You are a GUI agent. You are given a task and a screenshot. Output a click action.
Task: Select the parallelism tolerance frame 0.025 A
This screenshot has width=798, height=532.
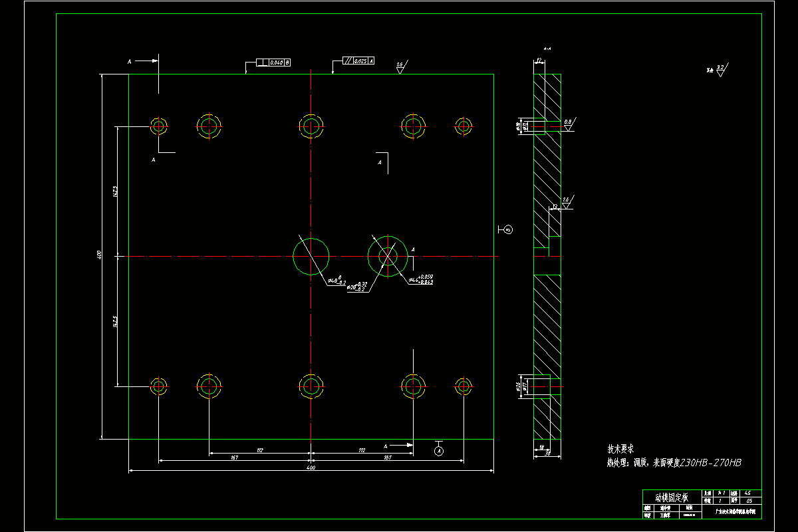(x=358, y=61)
